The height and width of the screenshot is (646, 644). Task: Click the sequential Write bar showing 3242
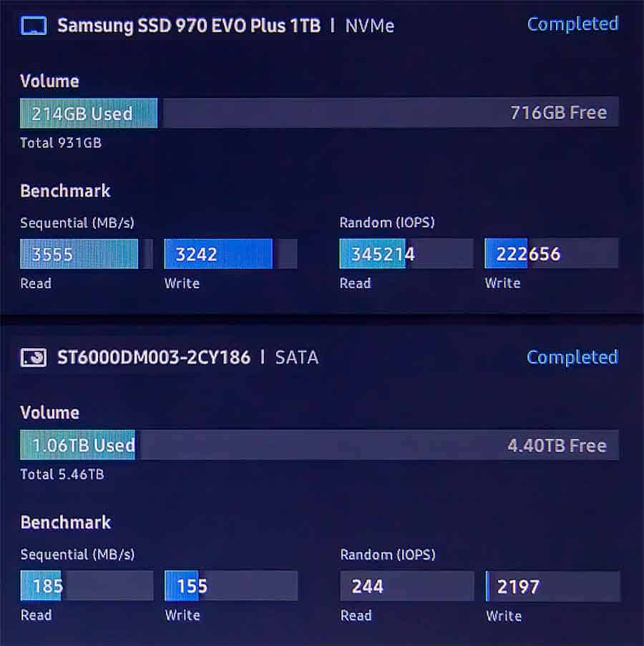click(218, 253)
